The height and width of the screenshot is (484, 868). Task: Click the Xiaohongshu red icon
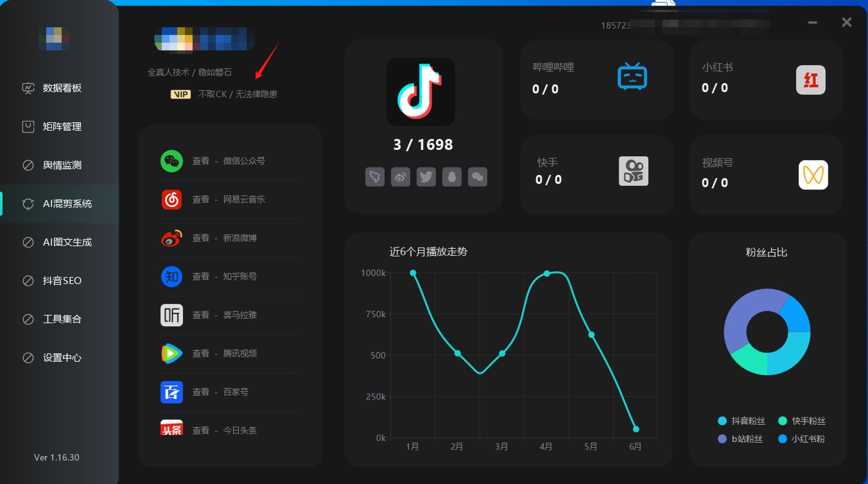[x=811, y=80]
